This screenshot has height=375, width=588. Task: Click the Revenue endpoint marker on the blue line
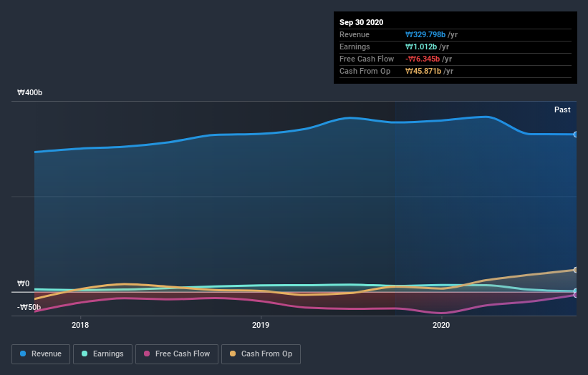pyautogui.click(x=575, y=135)
